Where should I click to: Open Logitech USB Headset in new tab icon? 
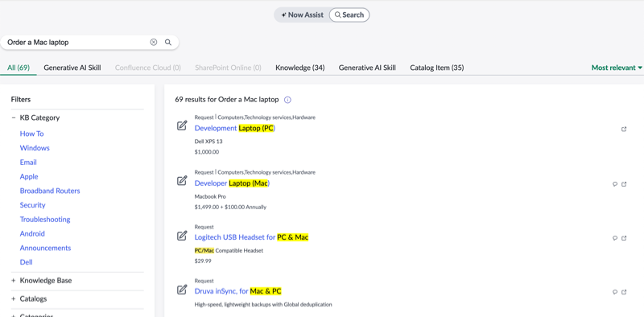(624, 238)
